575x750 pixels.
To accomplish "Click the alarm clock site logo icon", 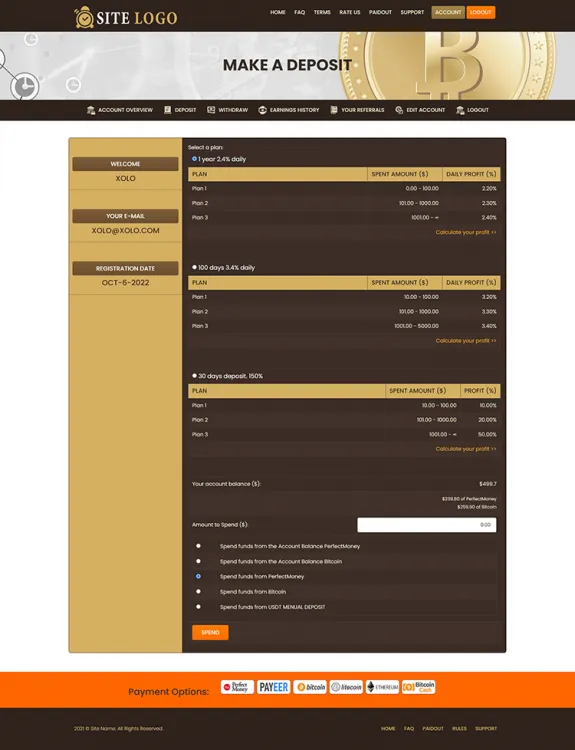I will pos(84,17).
